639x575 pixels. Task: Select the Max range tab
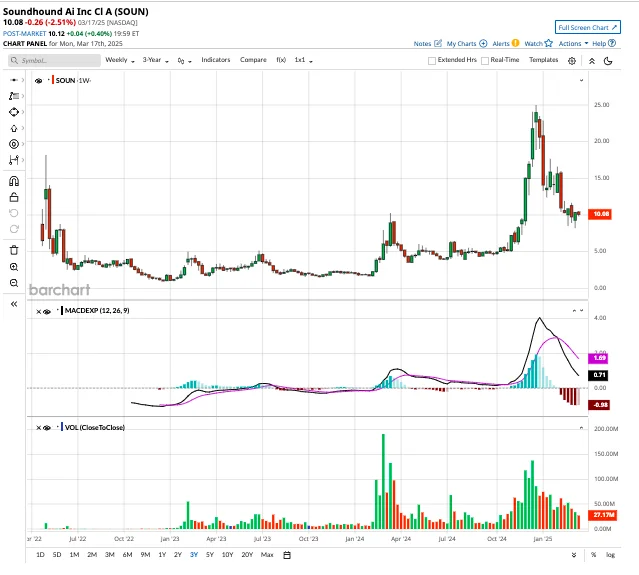[267, 555]
